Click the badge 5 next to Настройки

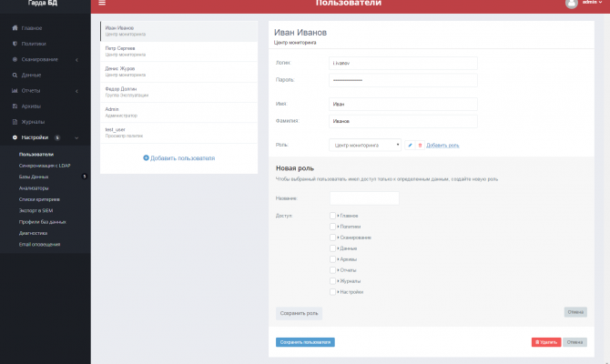[57, 137]
